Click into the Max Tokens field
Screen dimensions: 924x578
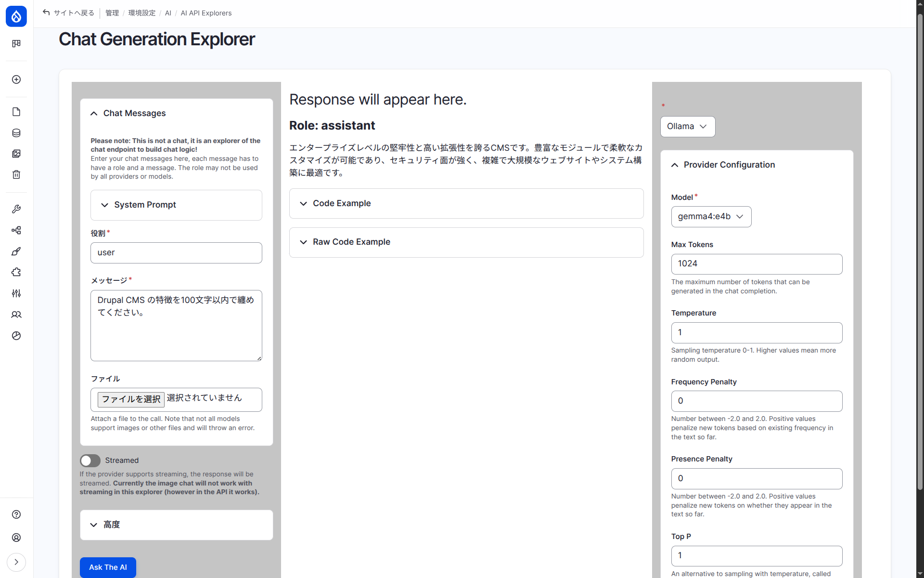(x=756, y=264)
